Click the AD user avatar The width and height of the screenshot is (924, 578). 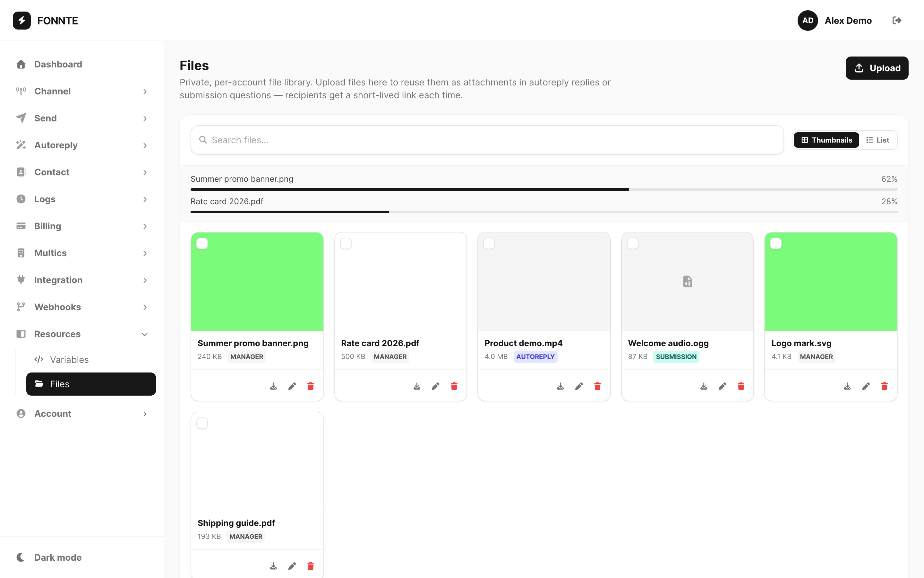[x=808, y=20]
